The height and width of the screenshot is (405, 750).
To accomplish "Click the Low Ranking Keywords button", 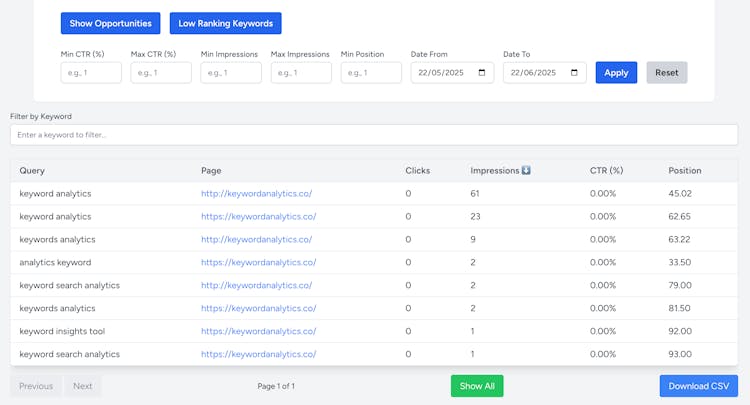I will click(225, 23).
